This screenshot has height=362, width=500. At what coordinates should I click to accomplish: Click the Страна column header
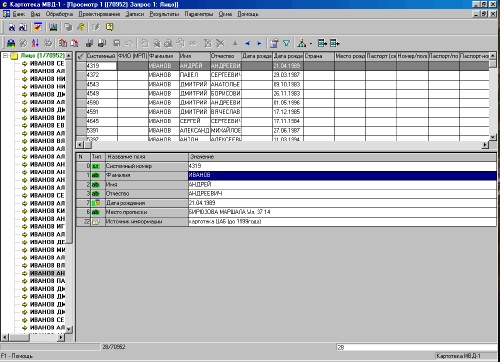coord(319,56)
